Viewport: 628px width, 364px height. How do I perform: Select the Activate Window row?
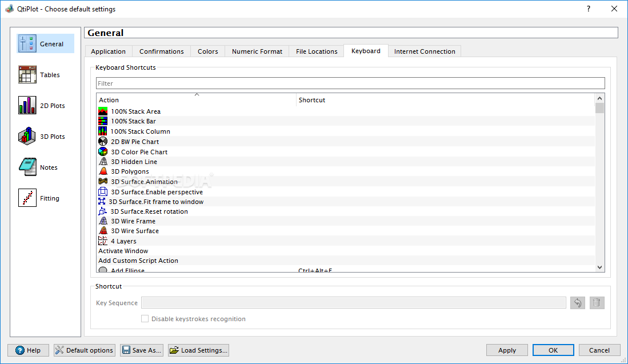pyautogui.click(x=346, y=251)
